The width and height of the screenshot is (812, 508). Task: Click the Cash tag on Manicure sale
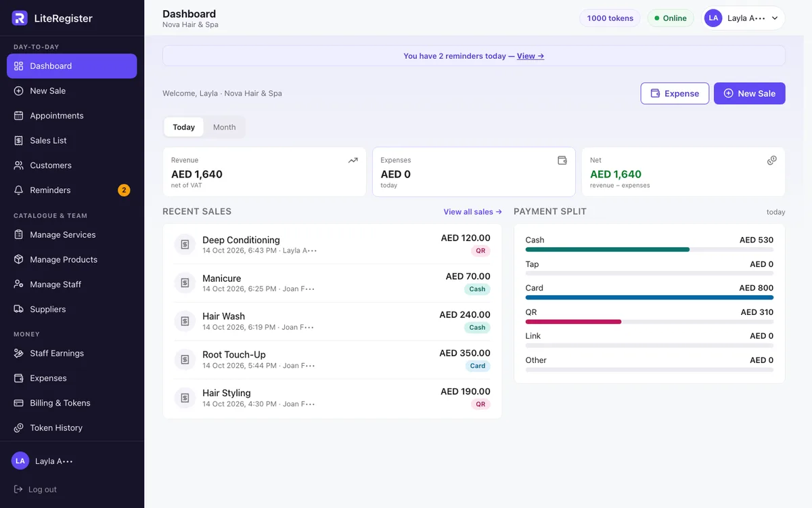click(x=478, y=289)
